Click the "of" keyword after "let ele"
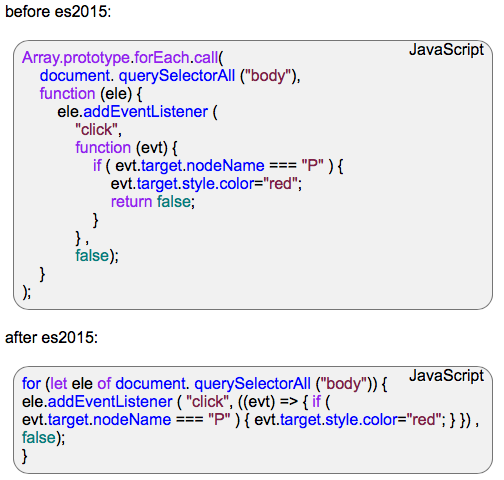Screen dimensions: 504x480 104,384
